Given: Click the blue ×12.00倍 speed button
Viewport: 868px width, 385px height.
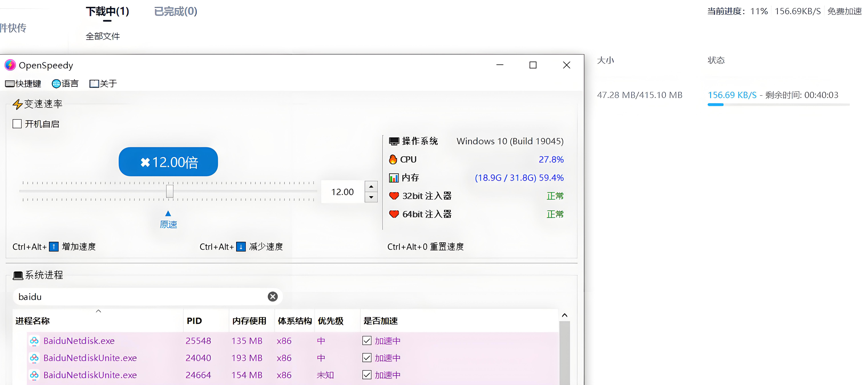Looking at the screenshot, I should coord(168,162).
